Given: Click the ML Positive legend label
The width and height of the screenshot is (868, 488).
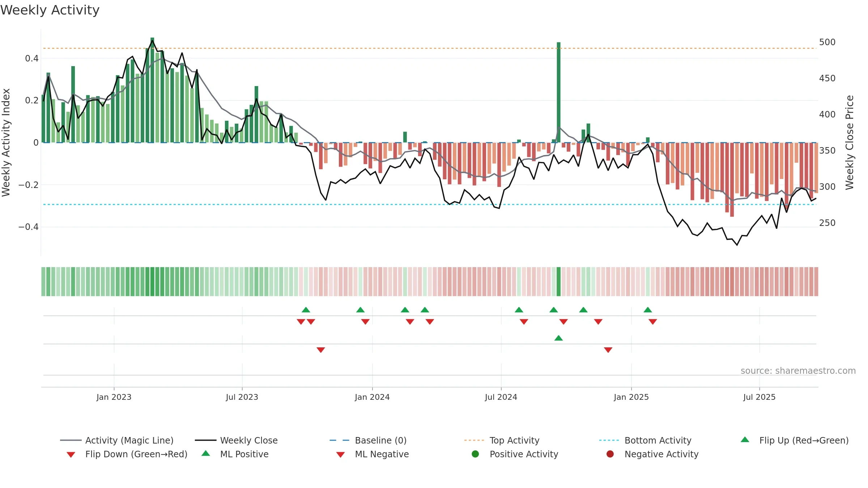Looking at the screenshot, I should (244, 454).
